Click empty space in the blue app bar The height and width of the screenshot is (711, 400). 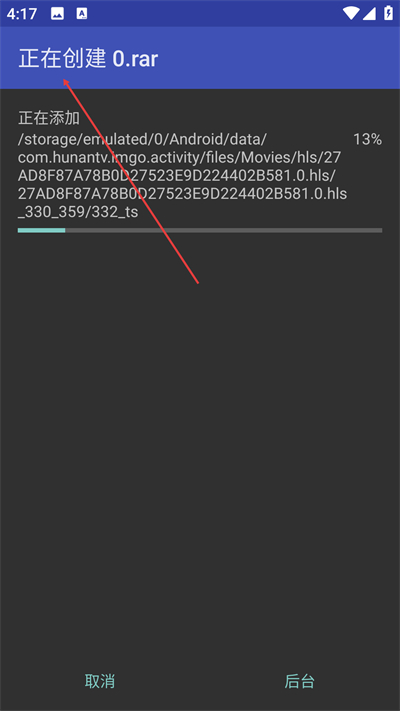(x=277, y=58)
